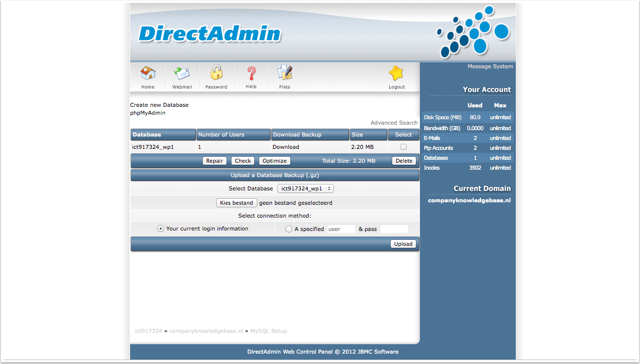The image size is (640, 364).
Task: Click the Bandwidth (GB) row label
Action: (442, 128)
